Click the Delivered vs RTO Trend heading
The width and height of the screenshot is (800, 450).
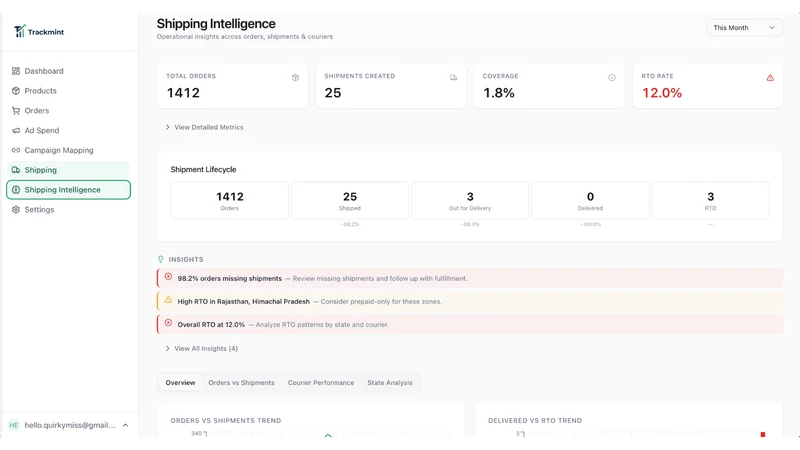[x=535, y=420]
